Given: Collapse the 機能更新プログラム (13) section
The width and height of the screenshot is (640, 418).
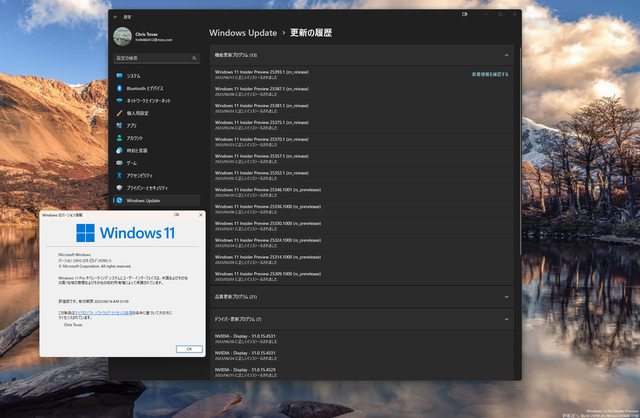Looking at the screenshot, I should click(506, 55).
